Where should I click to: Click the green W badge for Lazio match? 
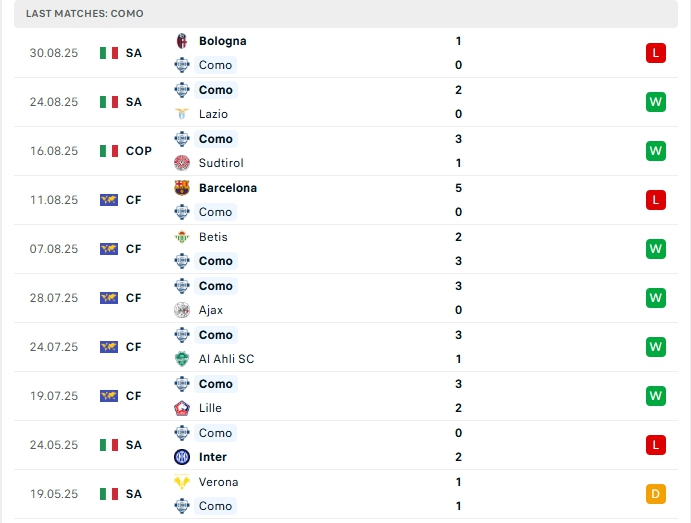point(656,102)
